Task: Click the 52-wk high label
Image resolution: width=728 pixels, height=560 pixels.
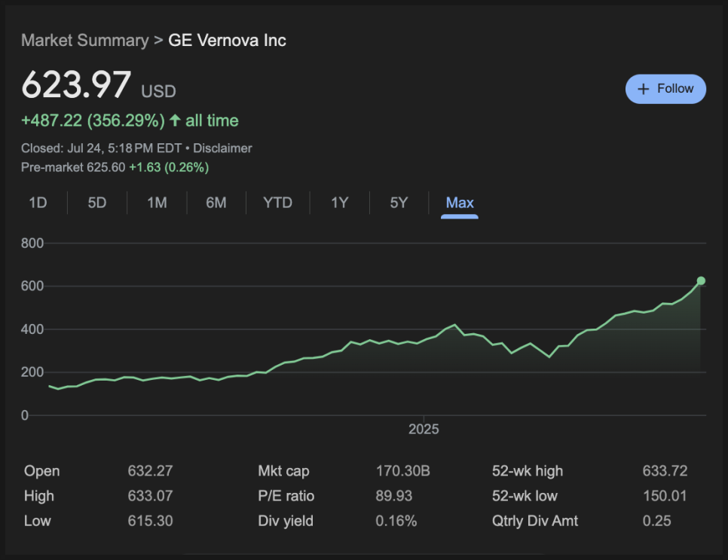Action: [x=528, y=471]
